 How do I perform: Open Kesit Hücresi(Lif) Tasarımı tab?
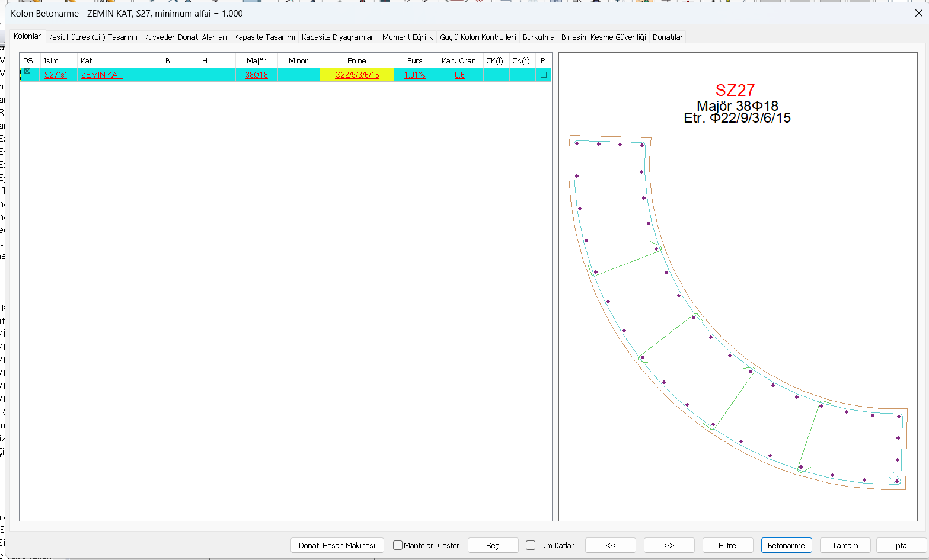92,37
